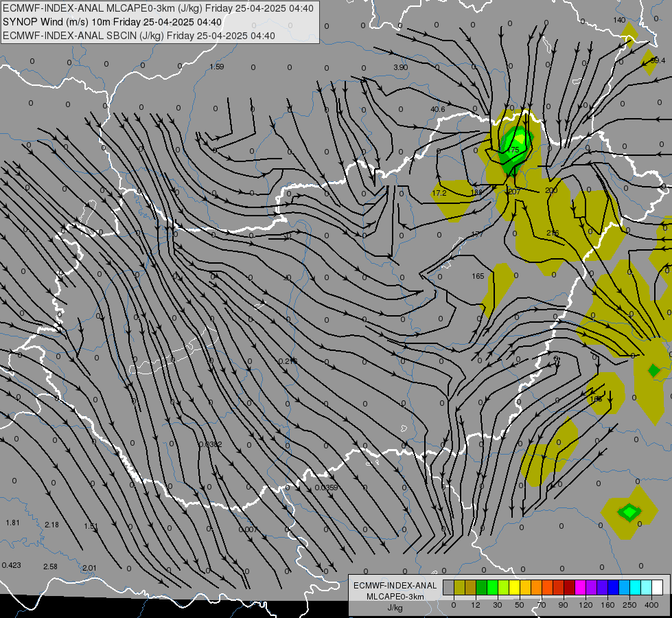The width and height of the screenshot is (672, 618).
Task: Click the MLCAPE0-3km title line at top
Action: [x=158, y=8]
